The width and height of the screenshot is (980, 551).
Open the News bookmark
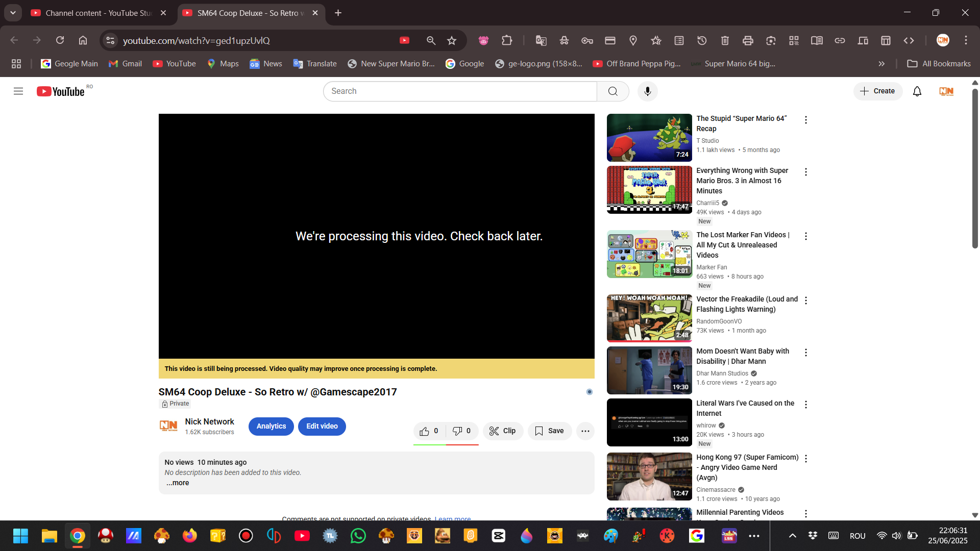(x=266, y=64)
